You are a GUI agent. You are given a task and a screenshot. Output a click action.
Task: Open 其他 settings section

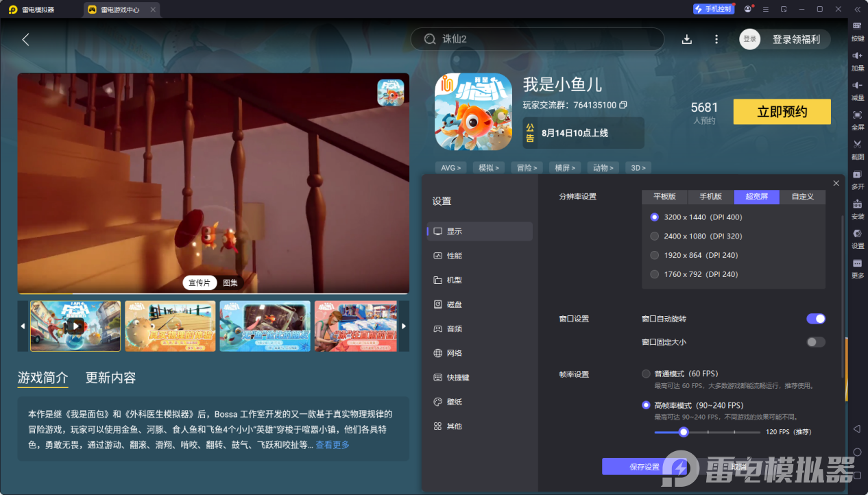tap(480, 426)
